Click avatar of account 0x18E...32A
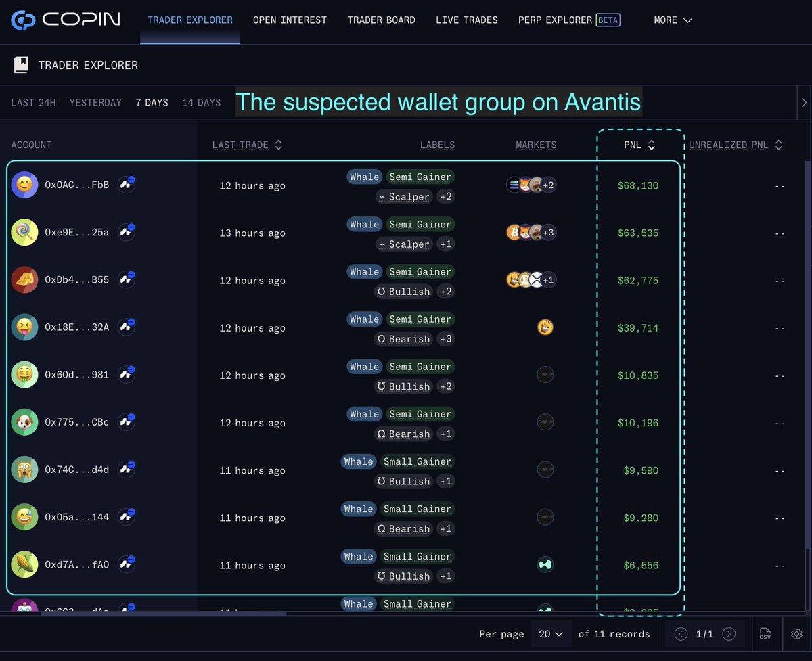This screenshot has width=812, height=661. point(24,327)
